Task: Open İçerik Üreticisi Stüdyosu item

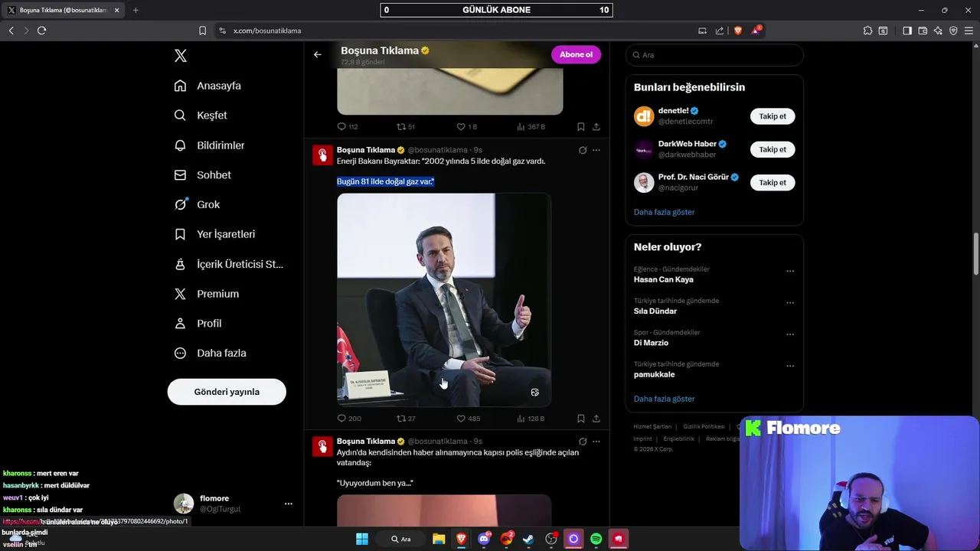Action: click(228, 264)
